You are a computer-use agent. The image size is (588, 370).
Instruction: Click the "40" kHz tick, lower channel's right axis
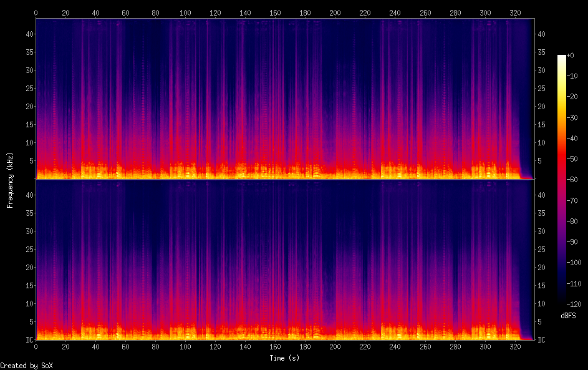click(541, 195)
